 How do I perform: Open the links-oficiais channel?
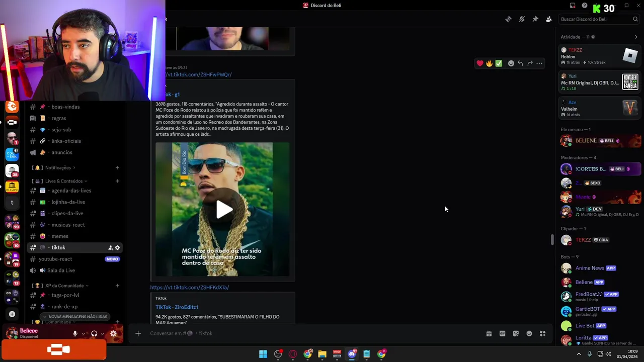(x=66, y=141)
